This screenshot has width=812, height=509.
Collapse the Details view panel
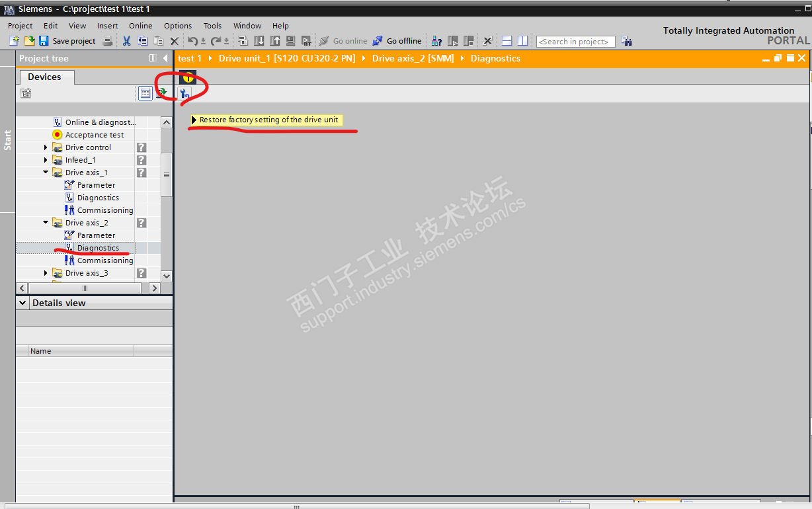point(23,303)
